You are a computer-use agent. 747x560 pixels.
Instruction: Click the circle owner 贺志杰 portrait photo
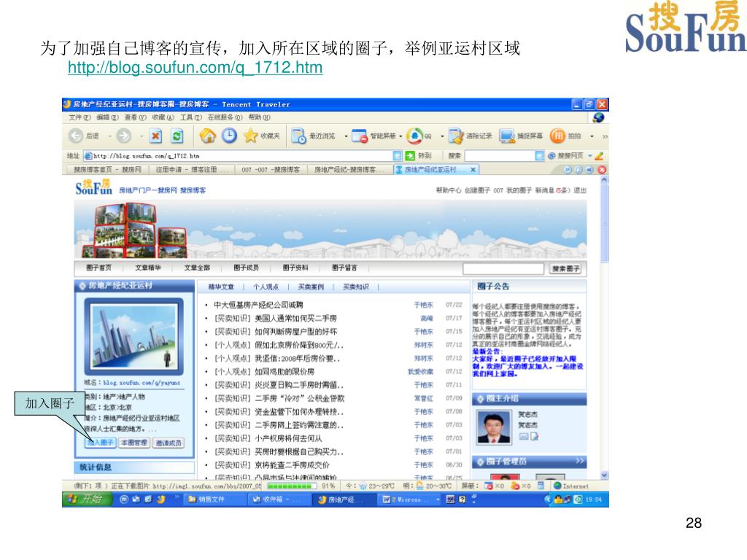[x=494, y=427]
